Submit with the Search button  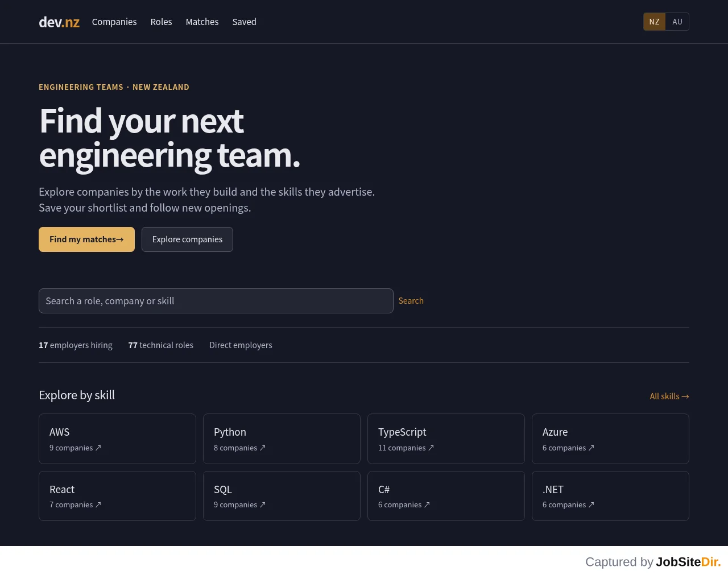pos(411,301)
